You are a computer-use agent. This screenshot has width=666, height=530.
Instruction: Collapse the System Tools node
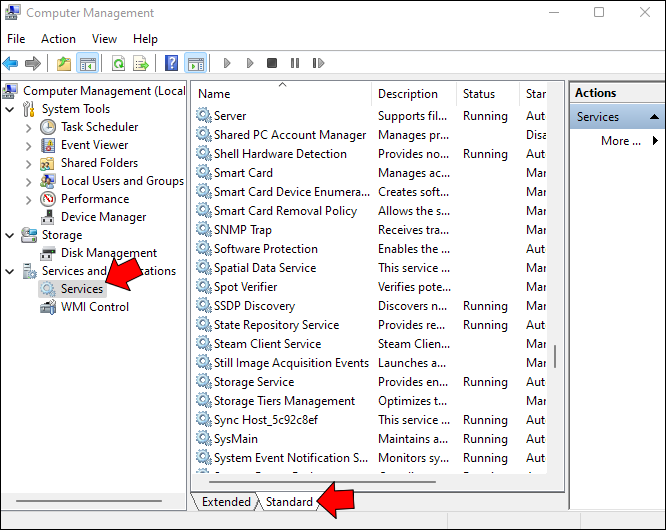tap(10, 109)
